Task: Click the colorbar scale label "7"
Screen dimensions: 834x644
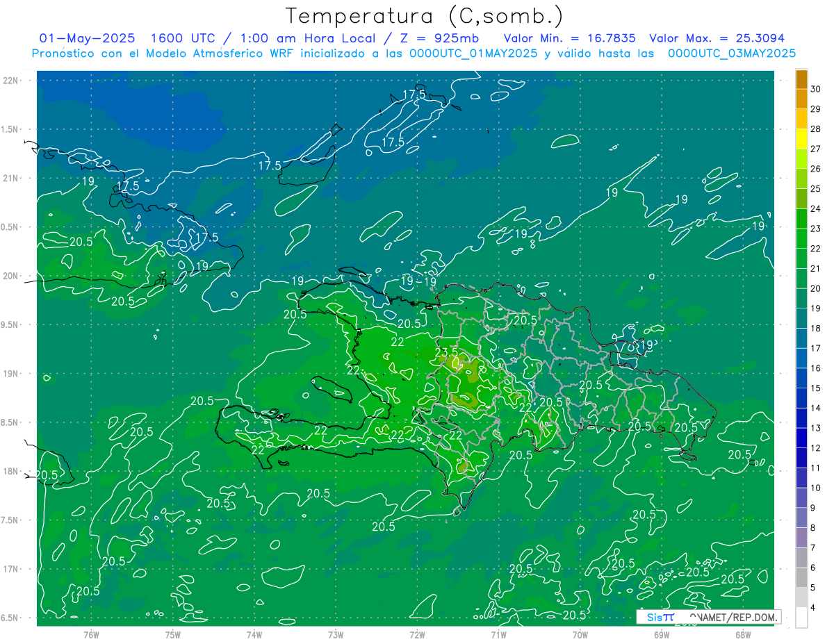Action: [x=812, y=547]
